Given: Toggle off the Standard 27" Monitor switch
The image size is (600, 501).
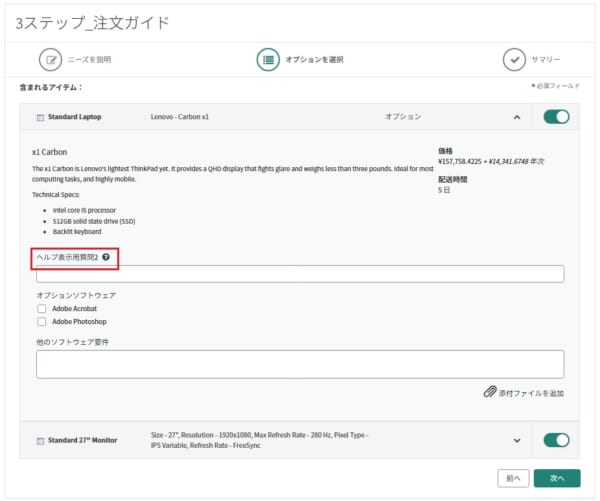Looking at the screenshot, I should pyautogui.click(x=556, y=440).
